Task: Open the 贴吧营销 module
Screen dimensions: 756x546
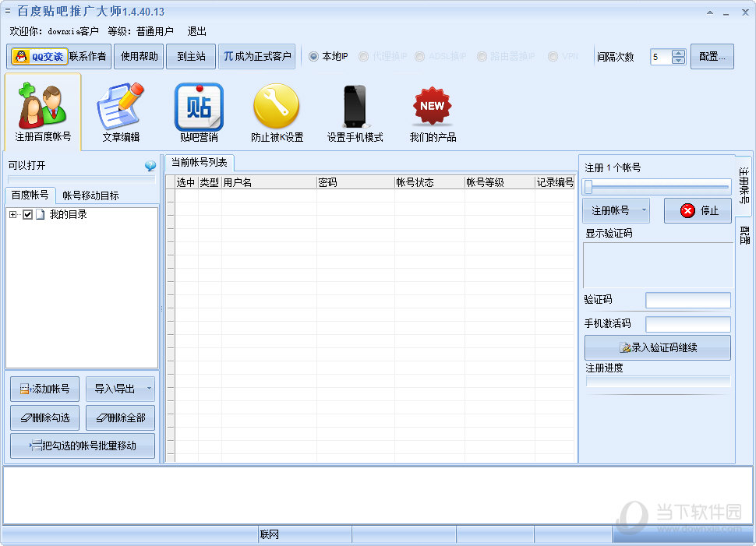Action: [x=199, y=112]
